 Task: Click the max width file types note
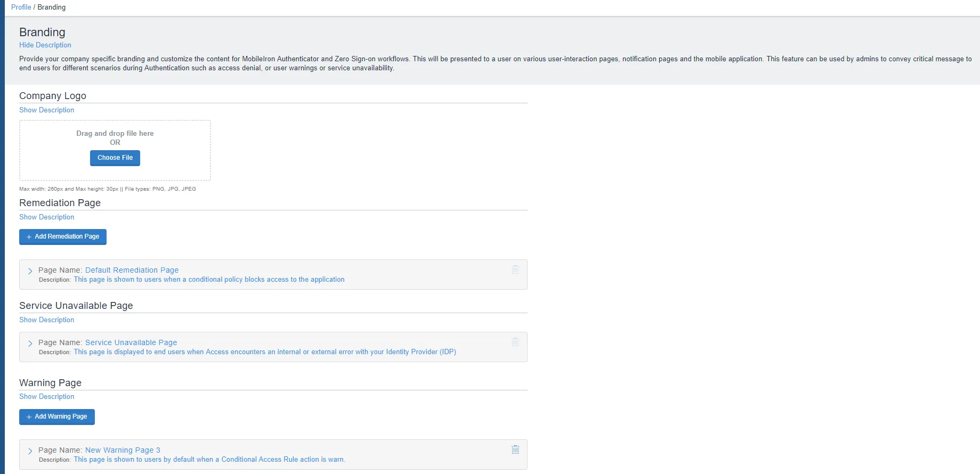click(108, 189)
